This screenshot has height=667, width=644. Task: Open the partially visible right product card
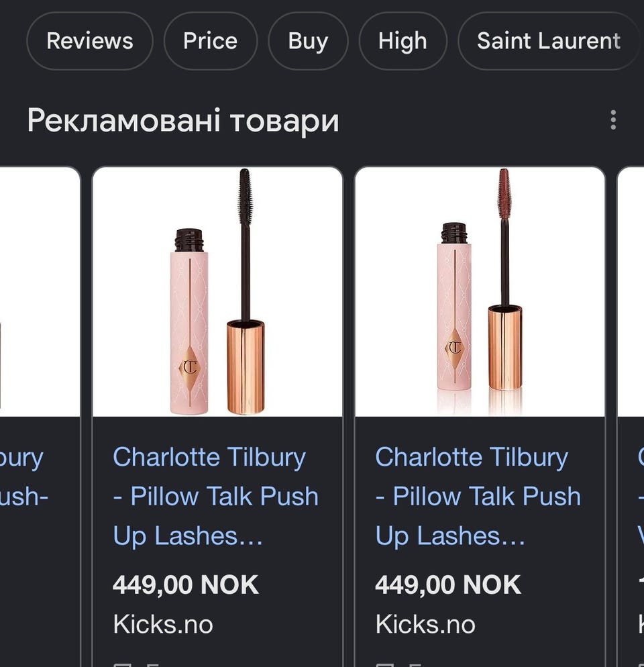631,417
